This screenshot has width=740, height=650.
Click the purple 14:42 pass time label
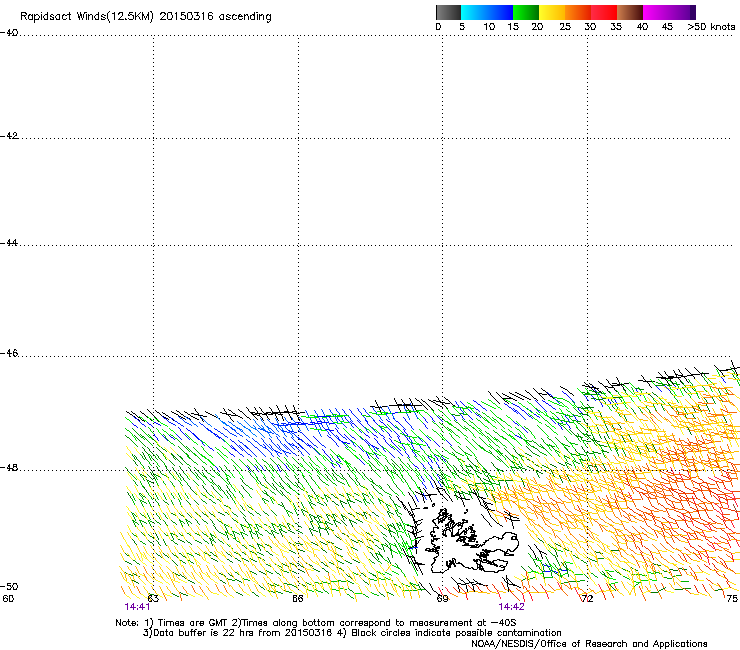click(512, 607)
